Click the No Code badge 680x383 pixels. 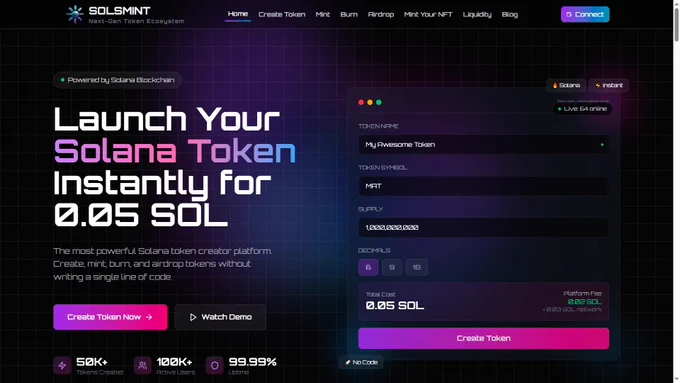[361, 362]
